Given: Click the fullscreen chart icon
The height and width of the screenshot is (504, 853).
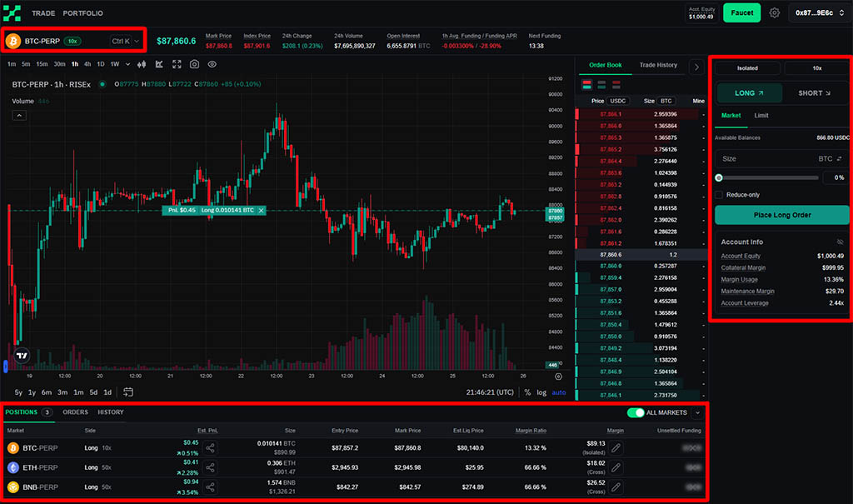Looking at the screenshot, I should click(x=177, y=64).
